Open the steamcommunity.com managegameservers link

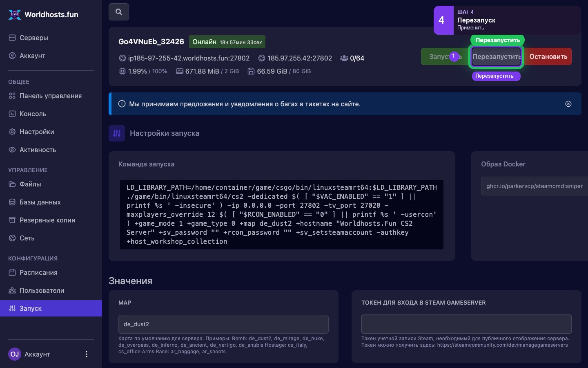[502, 345]
